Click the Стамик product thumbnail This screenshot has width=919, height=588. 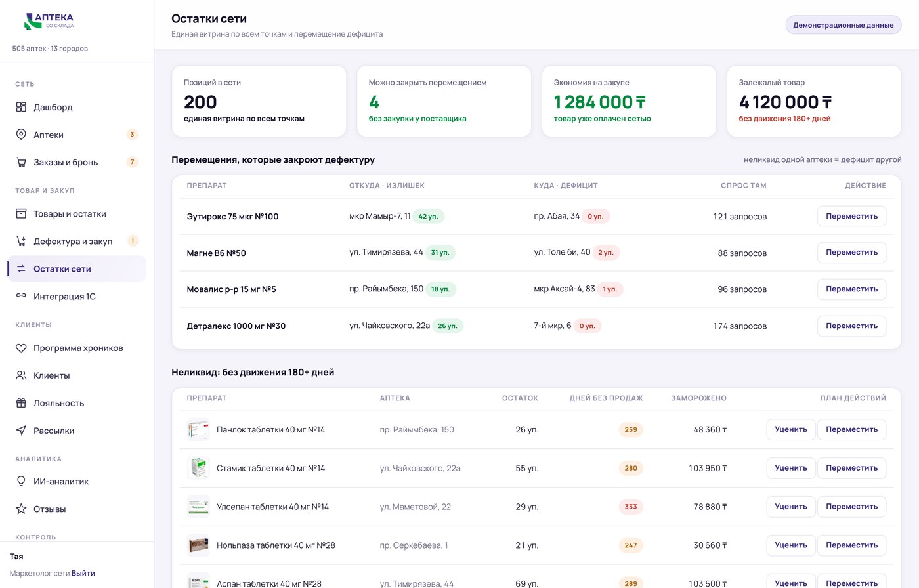click(x=198, y=468)
